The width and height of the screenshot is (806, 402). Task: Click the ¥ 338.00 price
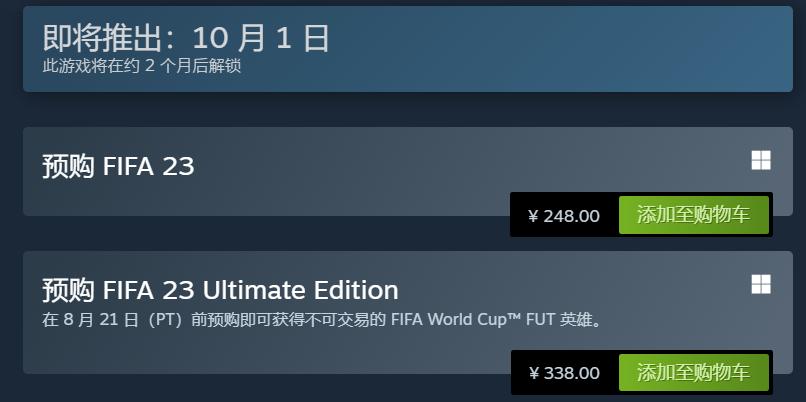(x=564, y=373)
